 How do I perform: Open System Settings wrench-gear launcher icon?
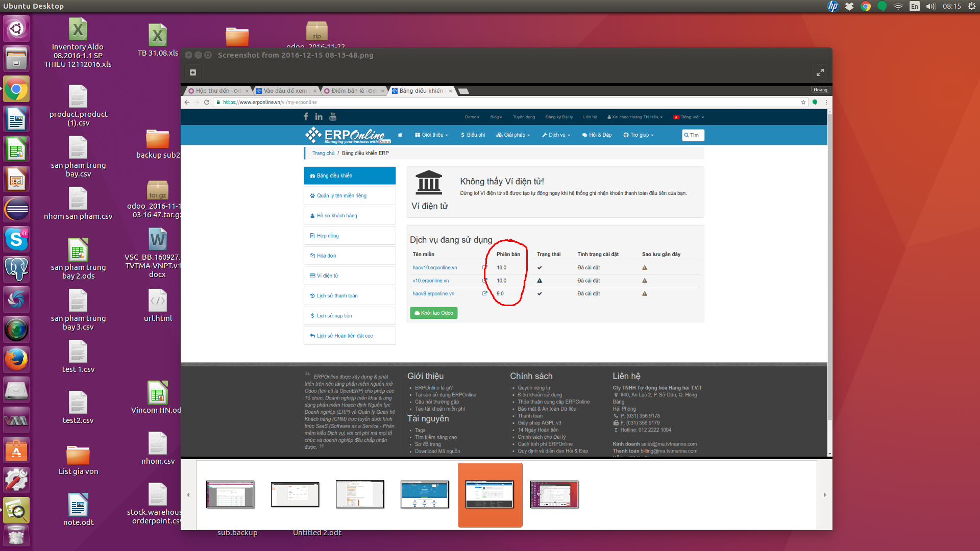16,480
